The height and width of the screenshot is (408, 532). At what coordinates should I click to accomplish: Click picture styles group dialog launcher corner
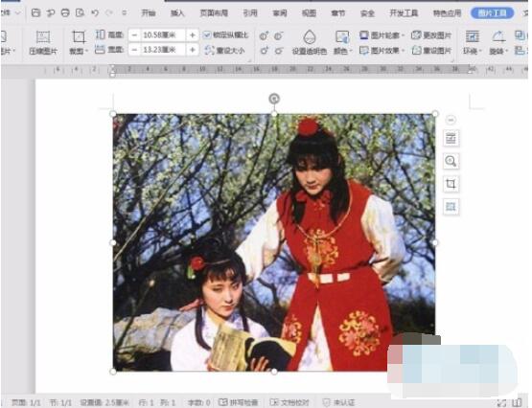[453, 60]
